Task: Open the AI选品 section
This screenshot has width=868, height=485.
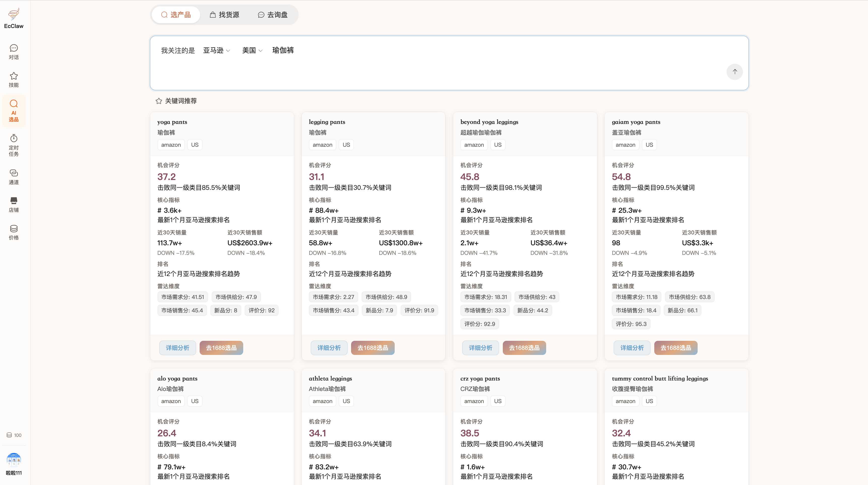Action: coord(13,111)
